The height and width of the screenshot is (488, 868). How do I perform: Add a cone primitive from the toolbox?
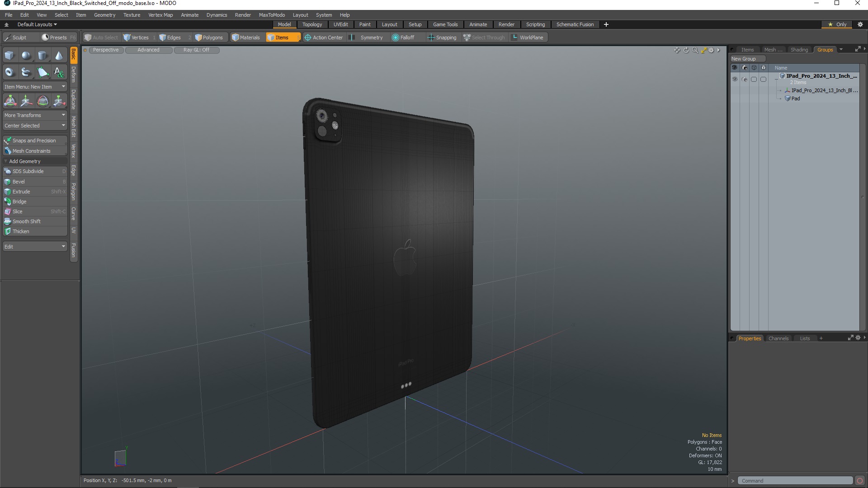(x=59, y=56)
